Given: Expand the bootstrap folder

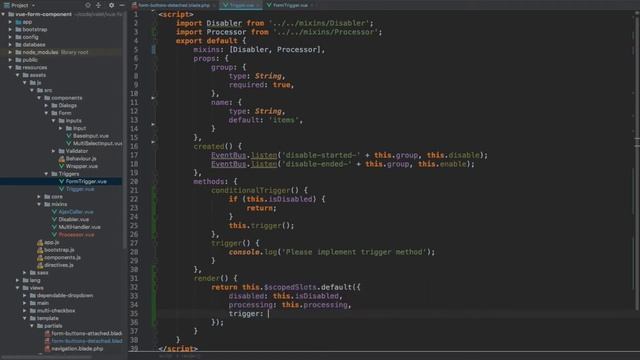Looking at the screenshot, I should tap(10, 29).
